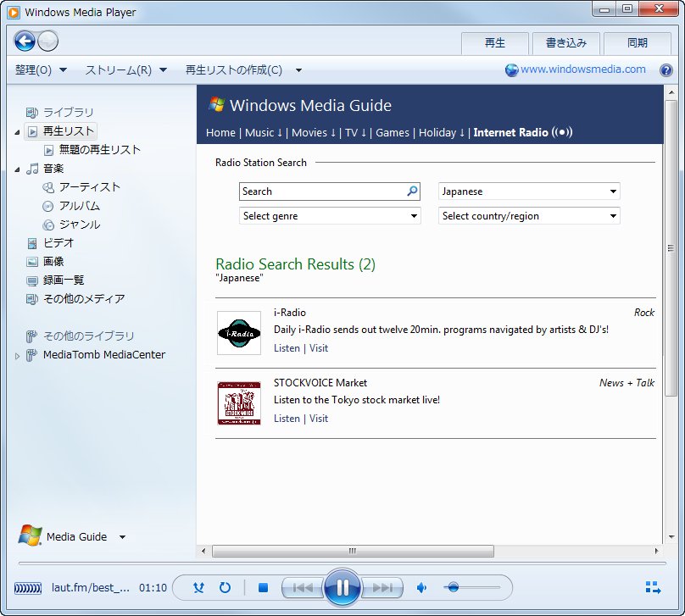The image size is (685, 616).
Task: Skip to the previous track
Action: 303,588
